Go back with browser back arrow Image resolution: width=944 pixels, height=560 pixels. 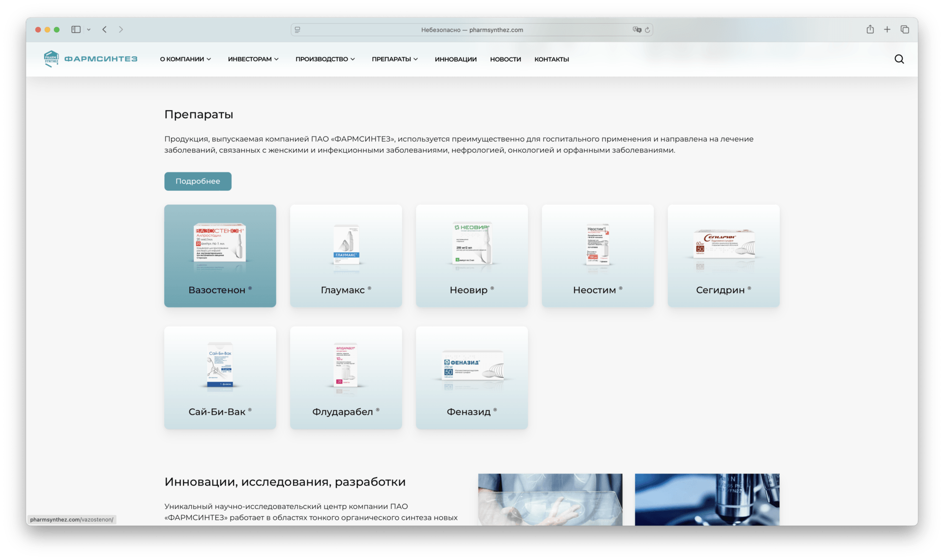pyautogui.click(x=105, y=29)
